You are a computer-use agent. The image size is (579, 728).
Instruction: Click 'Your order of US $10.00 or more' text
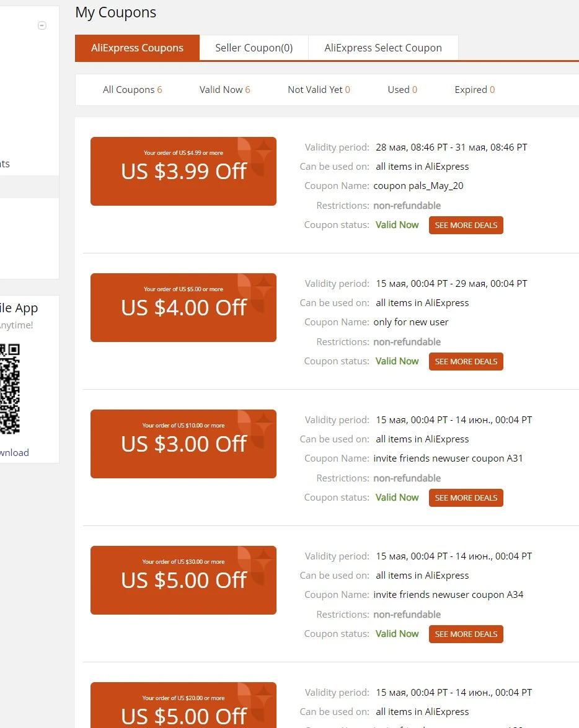183,425
